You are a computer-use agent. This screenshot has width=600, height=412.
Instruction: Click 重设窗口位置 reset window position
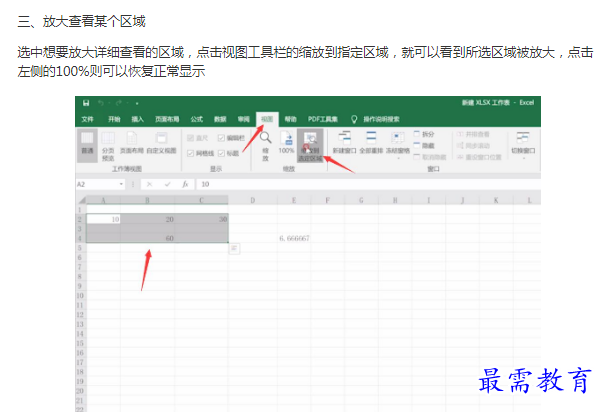[x=479, y=157]
